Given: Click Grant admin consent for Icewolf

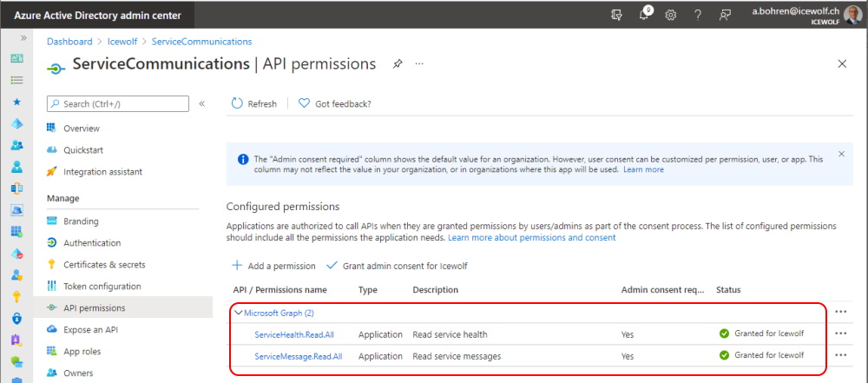Looking at the screenshot, I should [398, 266].
